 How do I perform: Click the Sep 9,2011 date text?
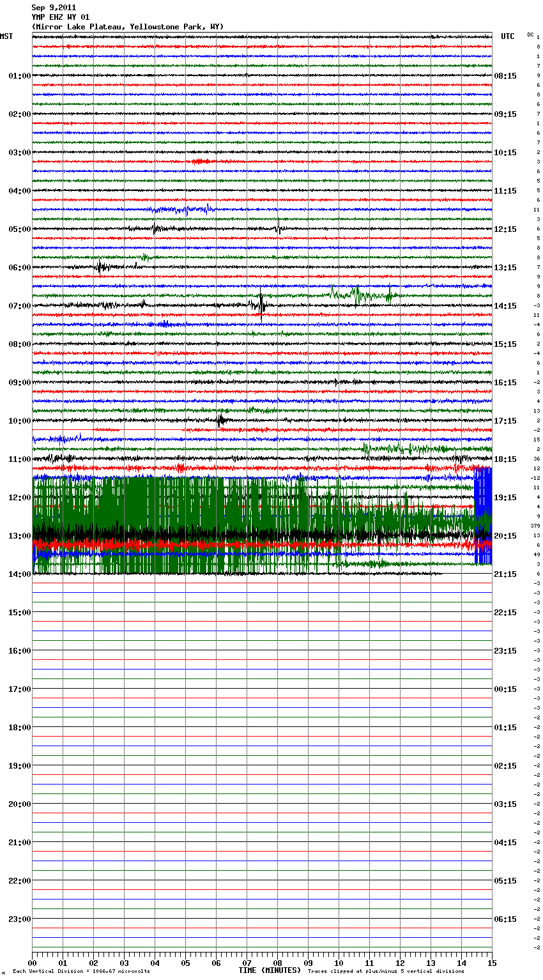pos(54,8)
